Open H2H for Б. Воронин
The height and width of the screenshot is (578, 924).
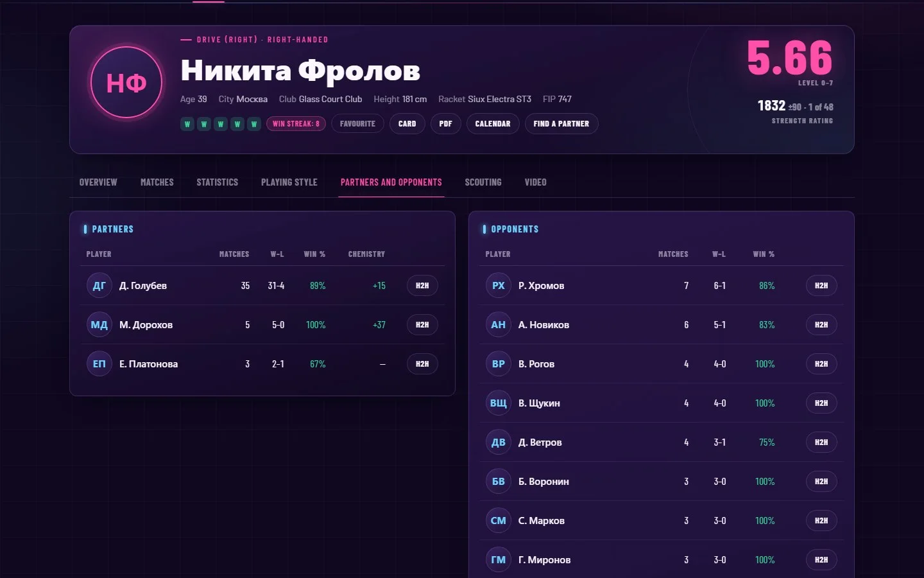821,482
